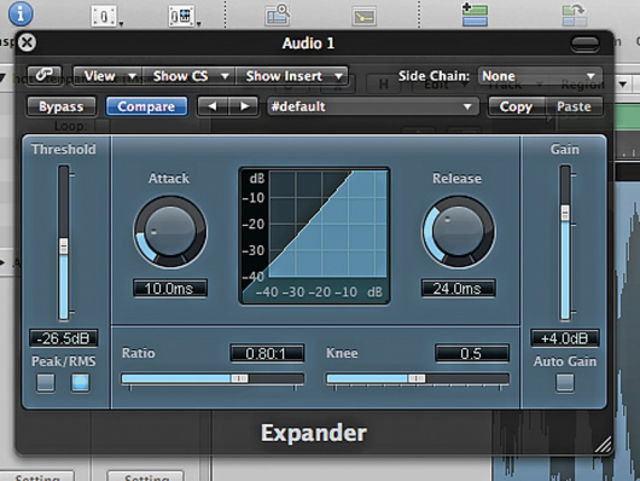
Task: Click the magnifier toolbar icon behind window
Action: tap(278, 15)
